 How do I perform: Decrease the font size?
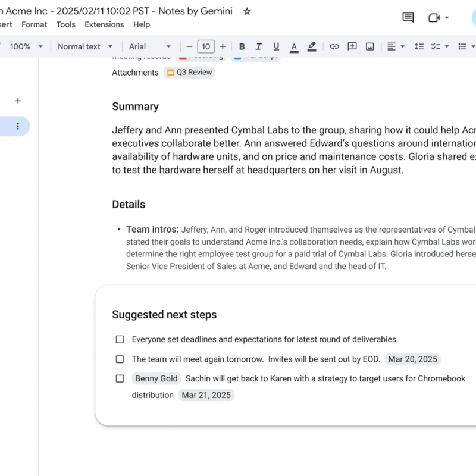tap(189, 46)
